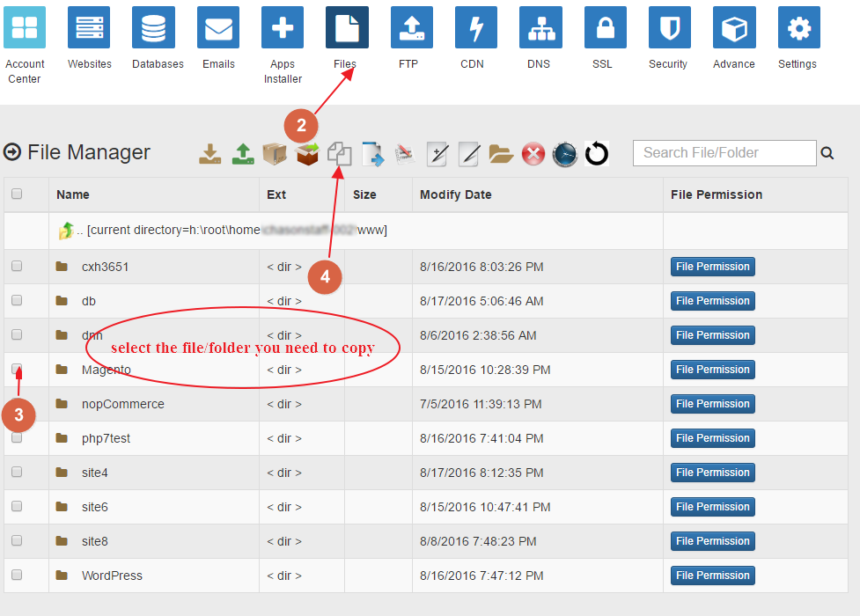Sort by the Modify Date column header
The height and width of the screenshot is (616, 860).
[x=455, y=194]
